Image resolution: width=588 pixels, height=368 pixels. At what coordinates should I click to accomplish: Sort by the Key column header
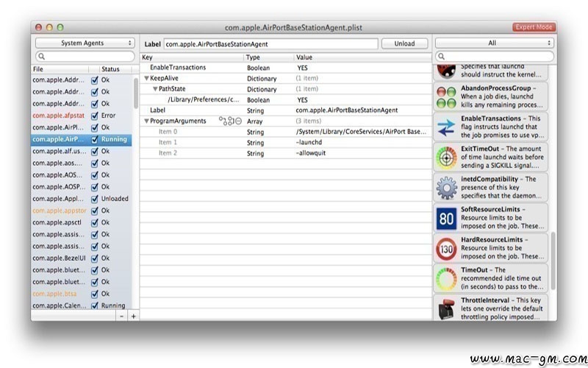[x=192, y=57]
